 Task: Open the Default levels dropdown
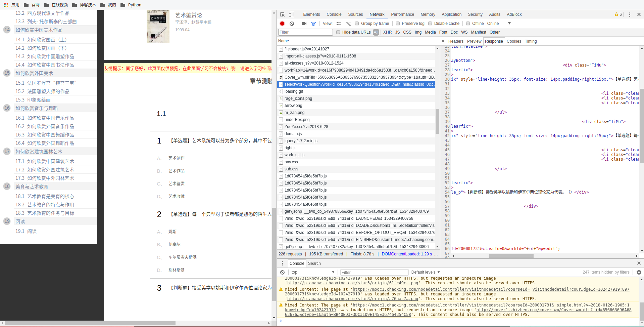coord(426,272)
